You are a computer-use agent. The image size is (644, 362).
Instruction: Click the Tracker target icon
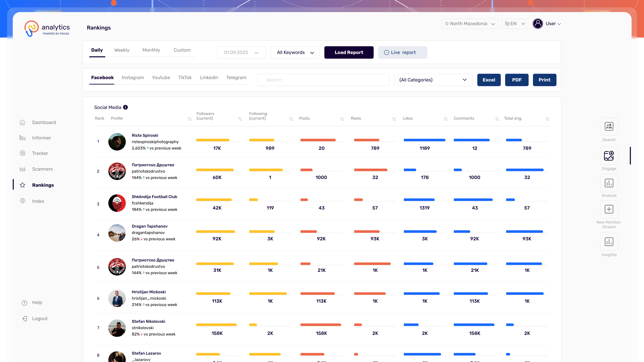coord(22,153)
